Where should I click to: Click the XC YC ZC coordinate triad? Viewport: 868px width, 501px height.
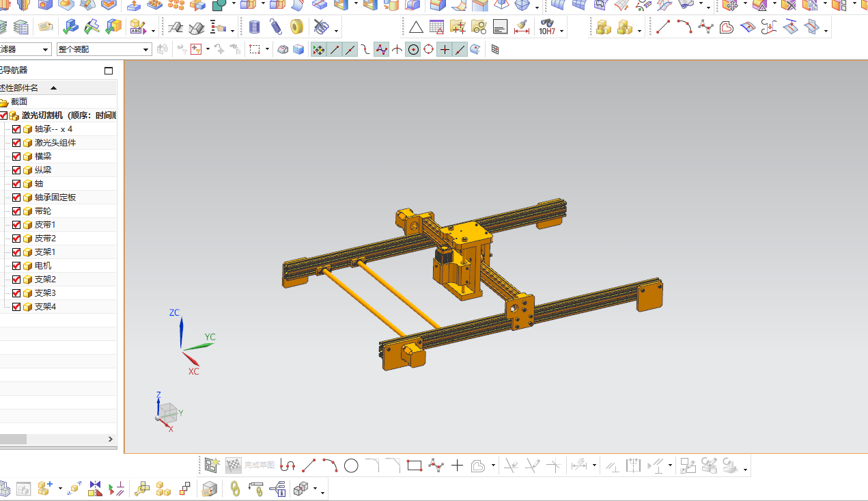[191, 342]
